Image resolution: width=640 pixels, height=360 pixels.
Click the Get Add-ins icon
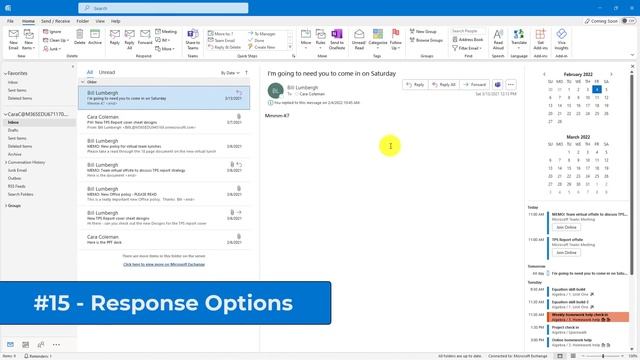tap(540, 39)
